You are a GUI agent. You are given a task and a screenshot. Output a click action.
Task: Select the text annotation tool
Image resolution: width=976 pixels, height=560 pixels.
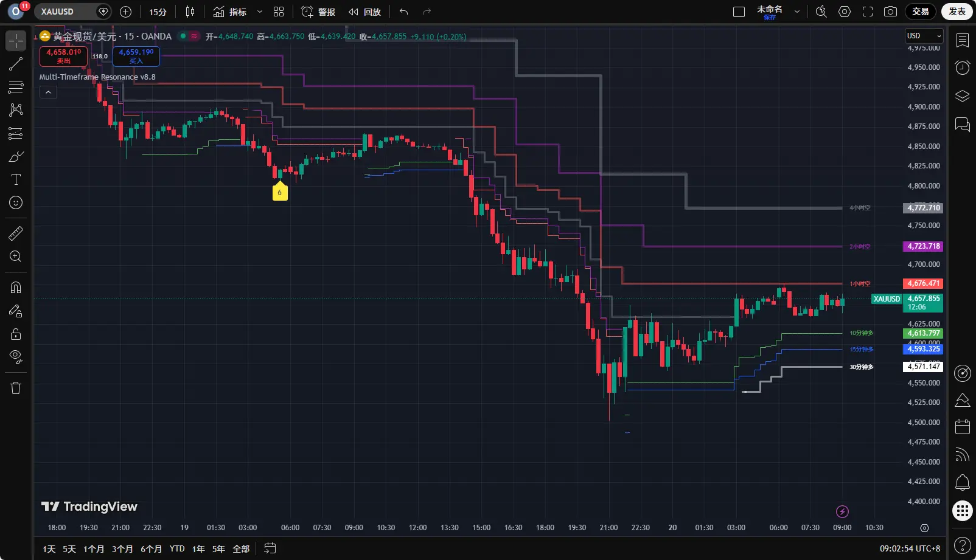pos(16,179)
